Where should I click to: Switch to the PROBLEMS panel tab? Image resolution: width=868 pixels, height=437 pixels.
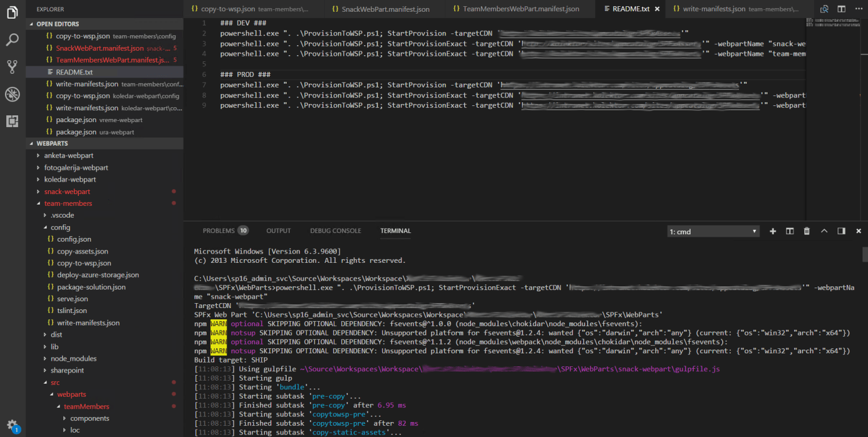(x=219, y=231)
